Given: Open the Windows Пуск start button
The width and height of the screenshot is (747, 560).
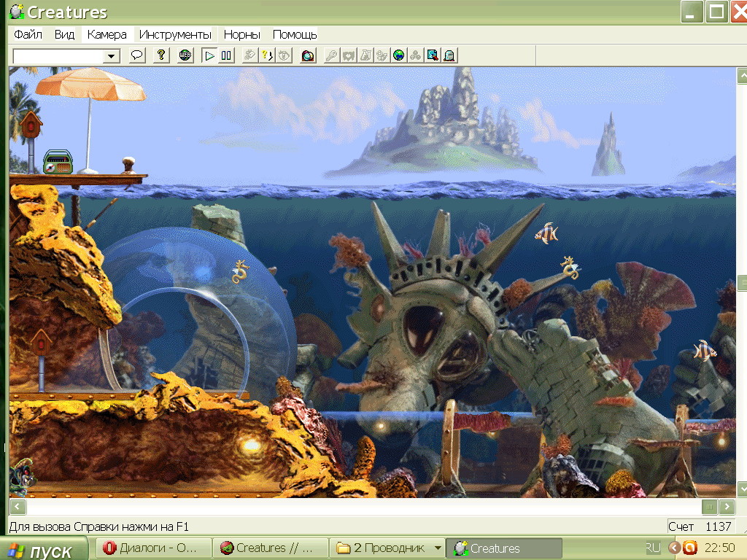Looking at the screenshot, I should (44, 550).
